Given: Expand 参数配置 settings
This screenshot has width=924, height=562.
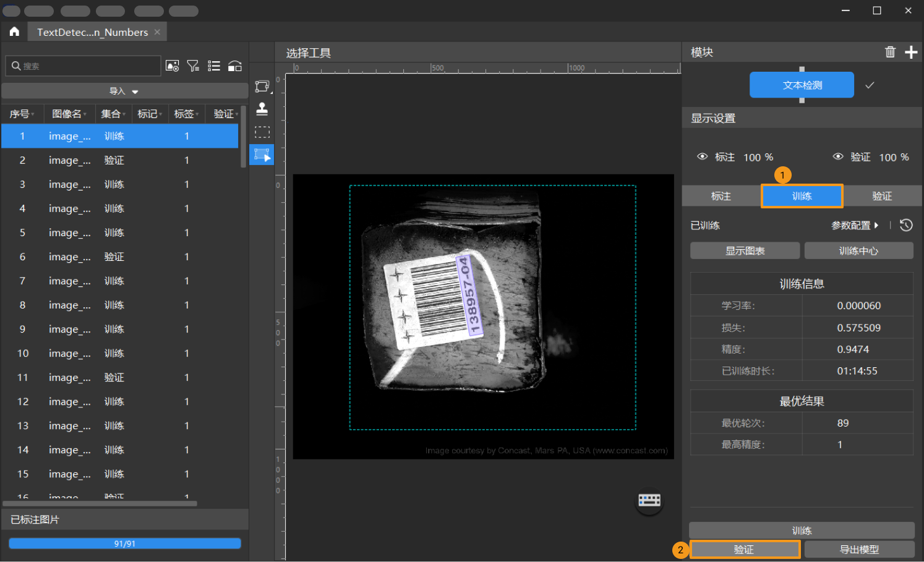Looking at the screenshot, I should 854,226.
